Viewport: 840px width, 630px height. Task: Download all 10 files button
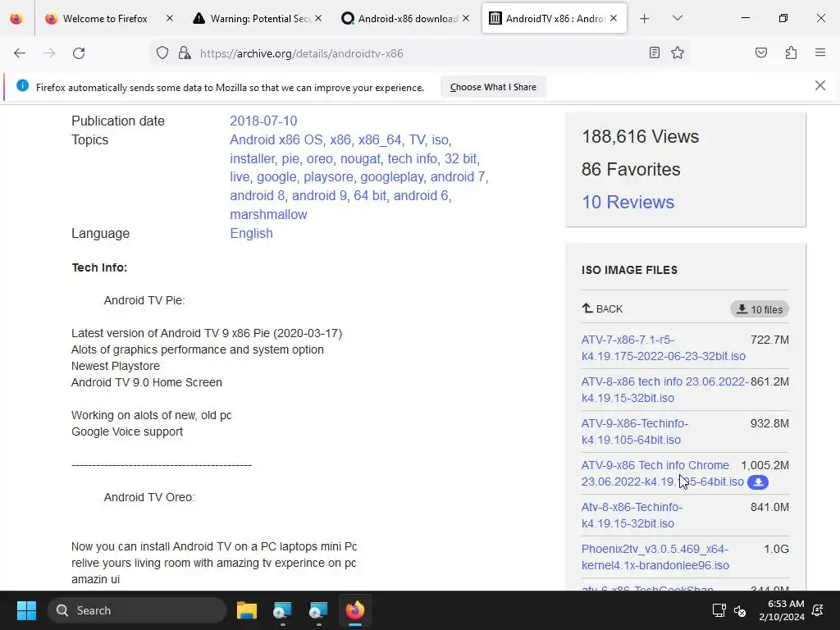(x=760, y=309)
